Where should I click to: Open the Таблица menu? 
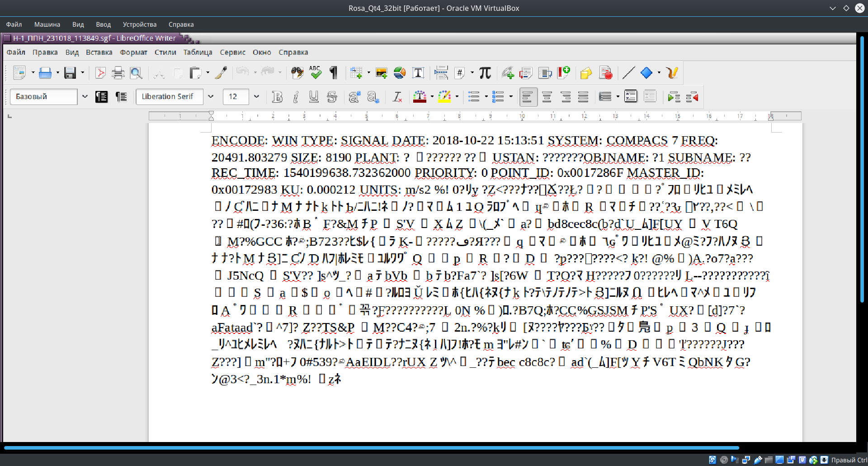(198, 52)
